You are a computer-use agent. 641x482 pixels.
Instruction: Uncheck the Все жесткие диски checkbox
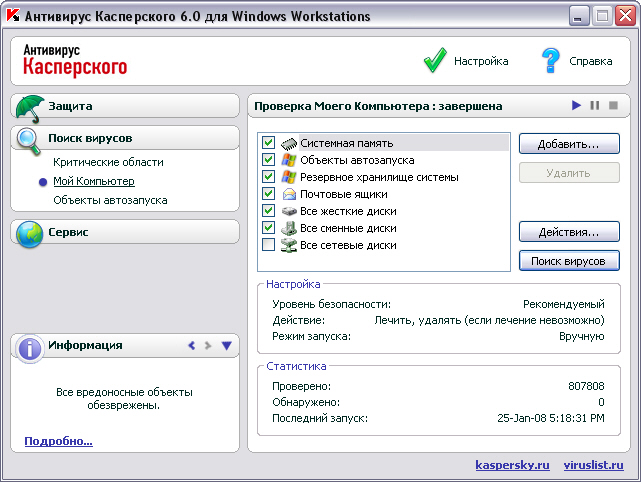click(x=268, y=211)
